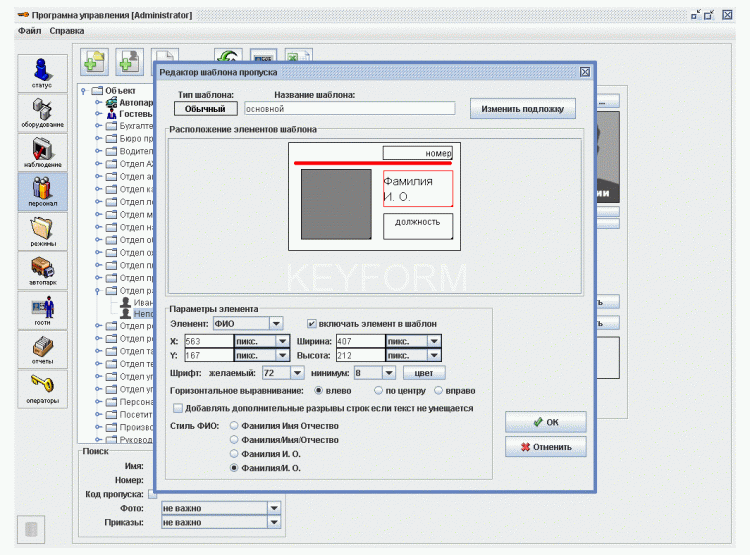The image size is (750, 555).
Task: Open the режимы folder icon
Action: pyautogui.click(x=42, y=230)
